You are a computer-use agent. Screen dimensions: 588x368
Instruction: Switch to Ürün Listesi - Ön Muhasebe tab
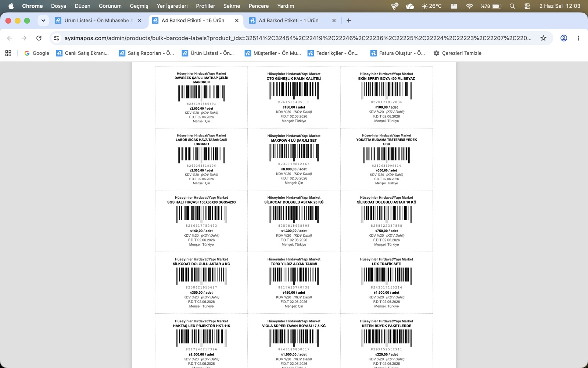[98, 21]
